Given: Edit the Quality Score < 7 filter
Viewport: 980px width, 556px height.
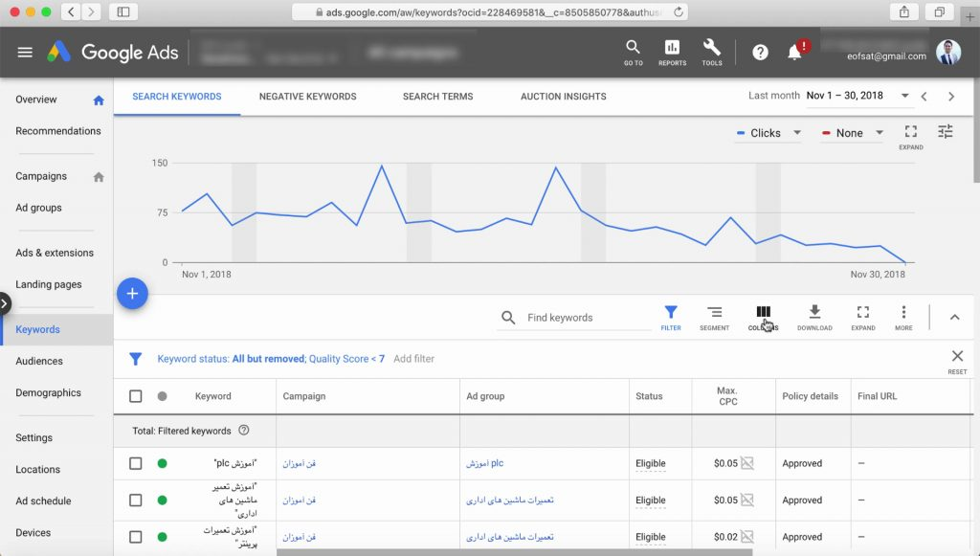Looking at the screenshot, I should 346,359.
